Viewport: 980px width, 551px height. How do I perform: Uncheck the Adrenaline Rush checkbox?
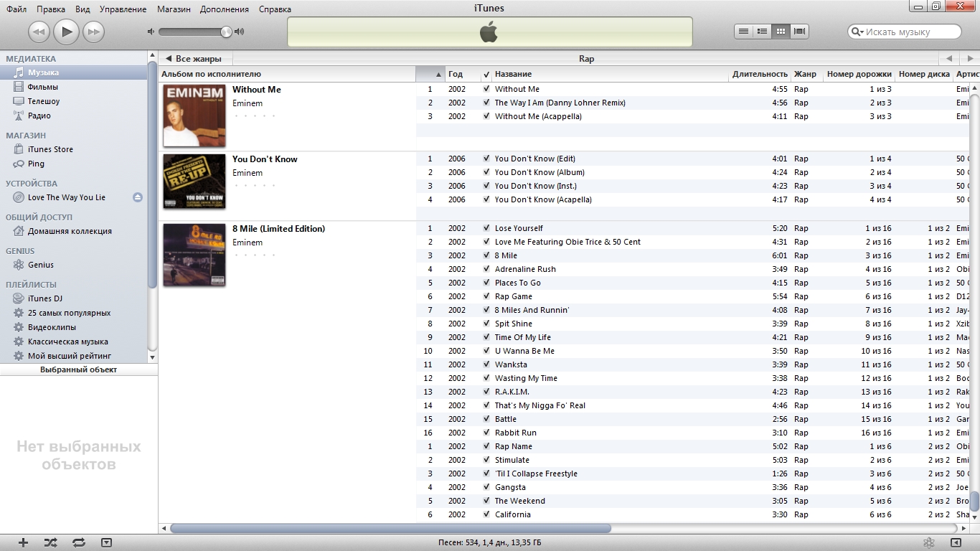coord(486,269)
